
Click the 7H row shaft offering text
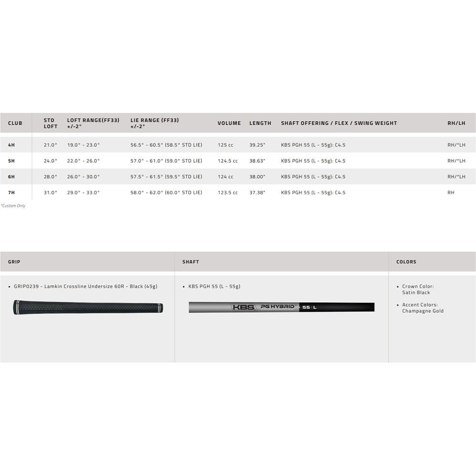tap(313, 192)
